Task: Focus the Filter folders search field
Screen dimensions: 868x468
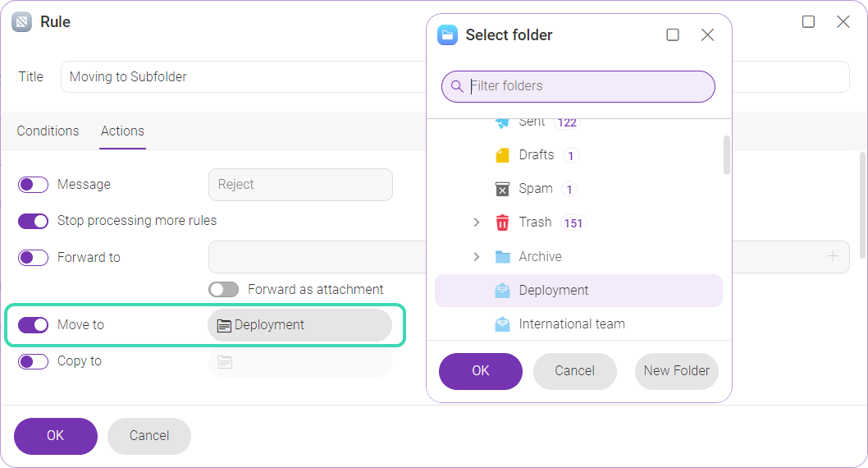Action: click(578, 86)
